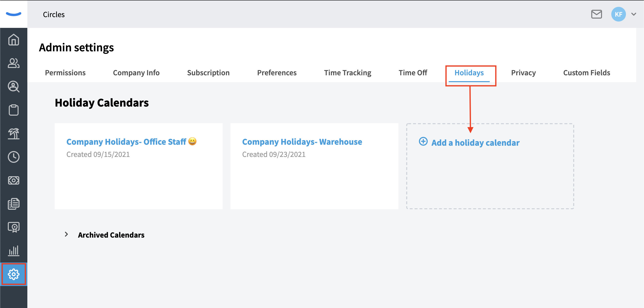644x308 pixels.
Task: Expand the Archived Calendars chevron
Action: pyautogui.click(x=66, y=234)
